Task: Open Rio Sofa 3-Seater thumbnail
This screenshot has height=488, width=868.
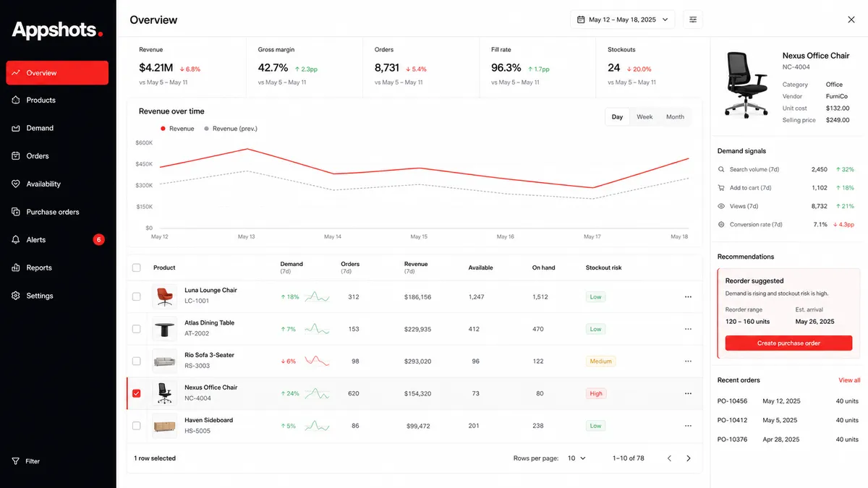Action: pos(165,361)
